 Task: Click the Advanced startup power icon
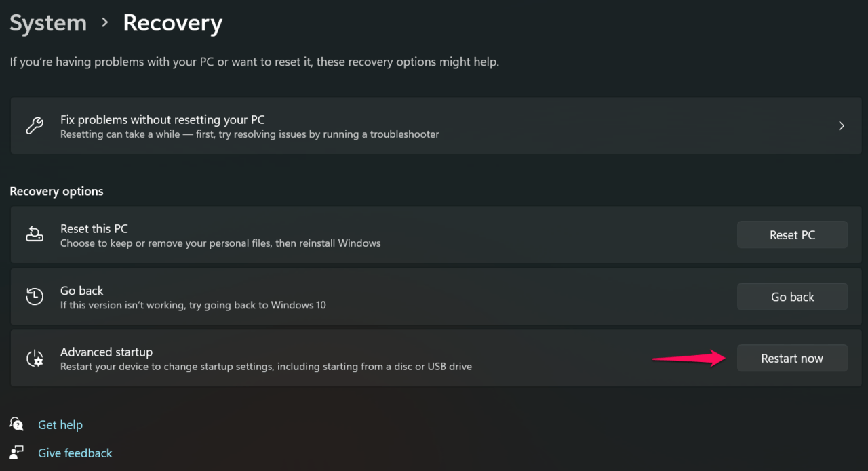pos(35,358)
